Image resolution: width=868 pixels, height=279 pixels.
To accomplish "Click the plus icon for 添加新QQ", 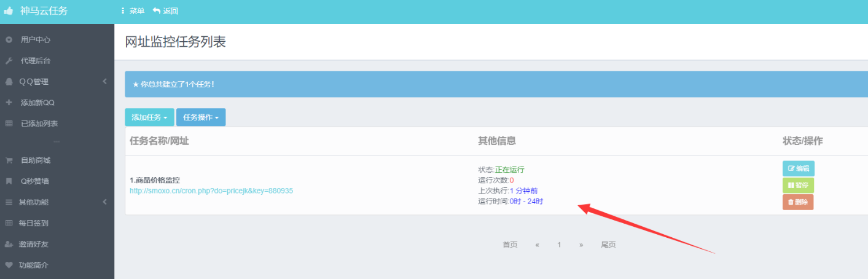I will point(9,103).
